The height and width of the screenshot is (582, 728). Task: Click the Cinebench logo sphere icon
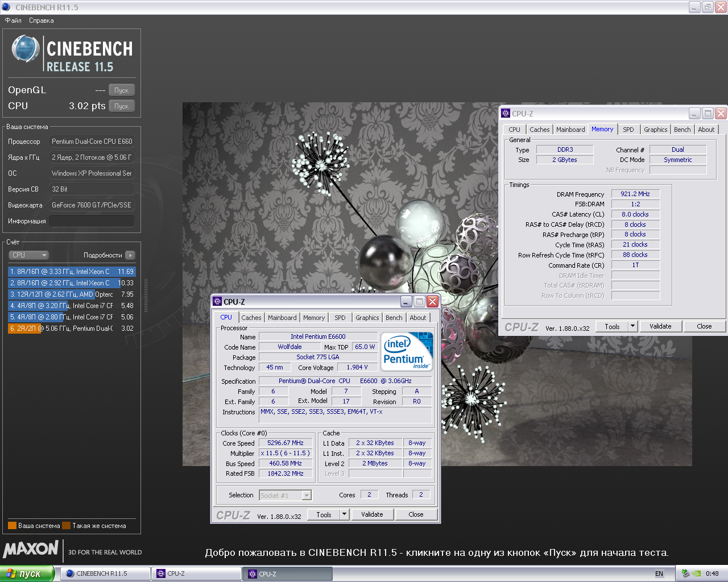(x=25, y=49)
